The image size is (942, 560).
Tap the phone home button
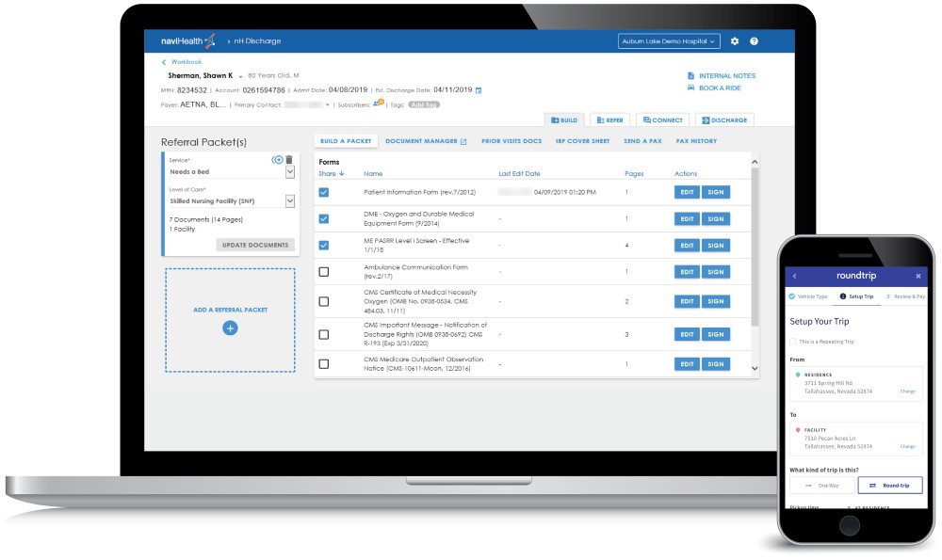click(x=850, y=526)
